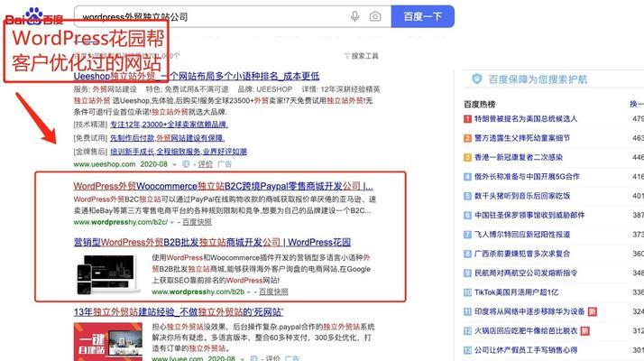
Task: Open hot topic 公司让休产假员工手写销售心得
Action: [526, 350]
